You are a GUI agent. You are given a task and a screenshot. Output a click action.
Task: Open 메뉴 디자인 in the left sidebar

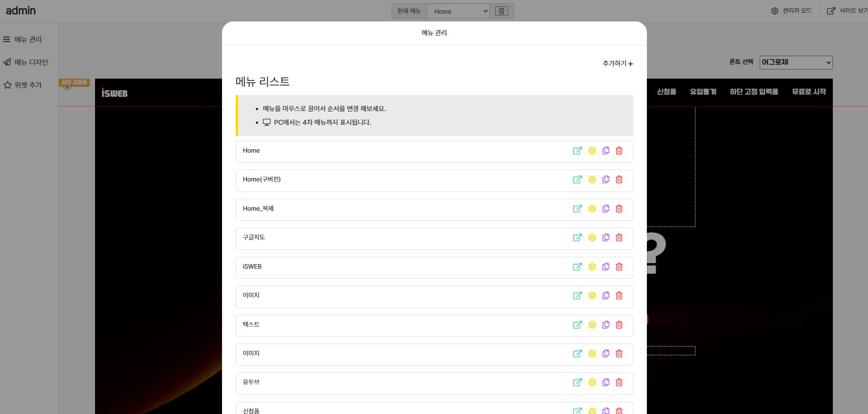(26, 62)
